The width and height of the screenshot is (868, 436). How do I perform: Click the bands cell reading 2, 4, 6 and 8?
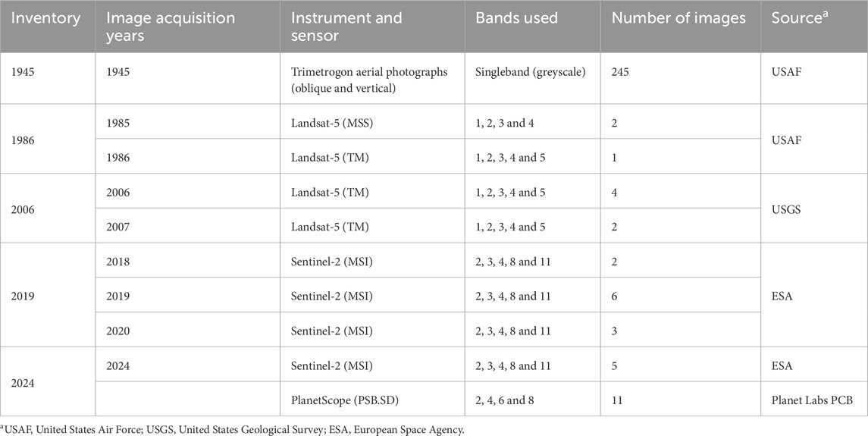510,401
